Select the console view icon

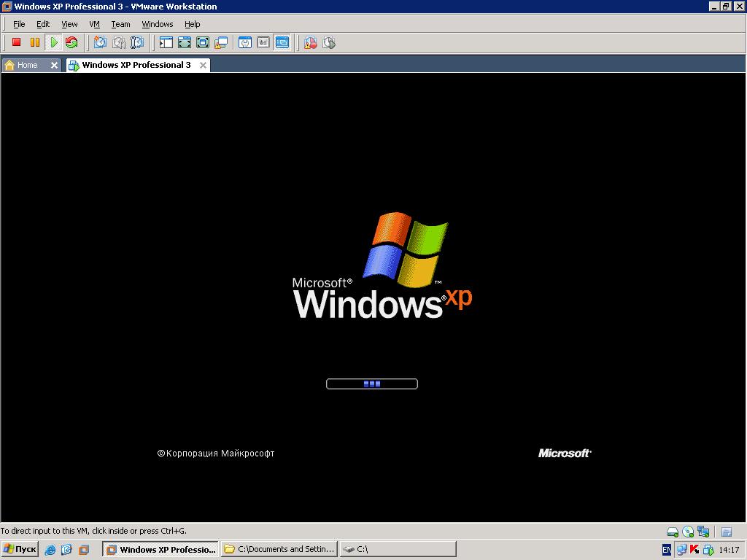pyautogui.click(x=282, y=42)
